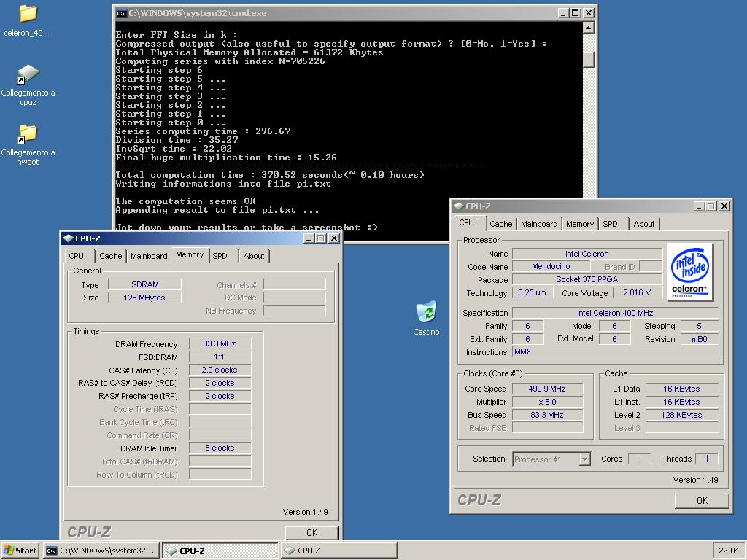
Task: Click the Stepping 5 field
Action: (x=699, y=326)
